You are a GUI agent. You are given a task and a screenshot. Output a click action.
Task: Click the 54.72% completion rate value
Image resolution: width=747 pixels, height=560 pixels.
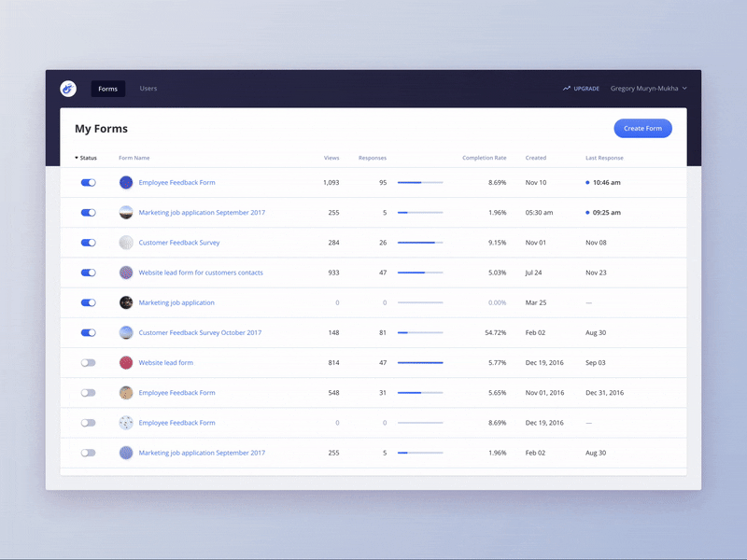point(496,332)
